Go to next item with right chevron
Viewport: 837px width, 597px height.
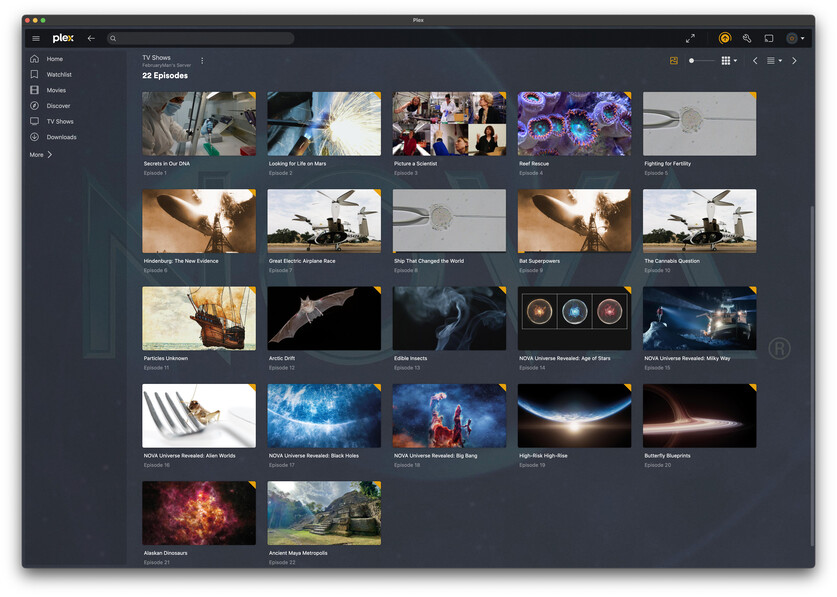click(x=794, y=61)
